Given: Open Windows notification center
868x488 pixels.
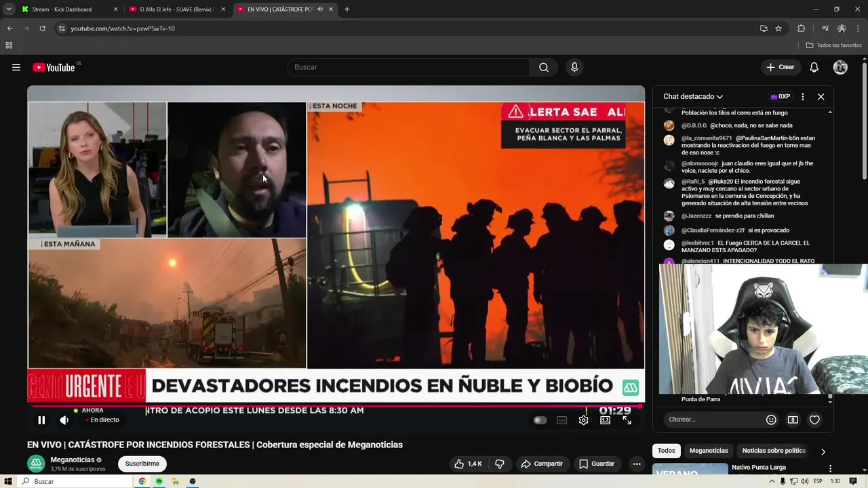Looking at the screenshot, I should [x=853, y=481].
